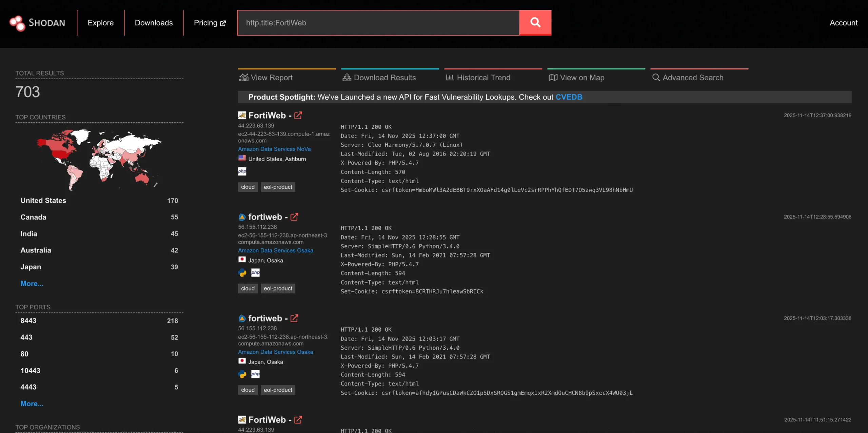Click the Shodan logo

(x=37, y=23)
